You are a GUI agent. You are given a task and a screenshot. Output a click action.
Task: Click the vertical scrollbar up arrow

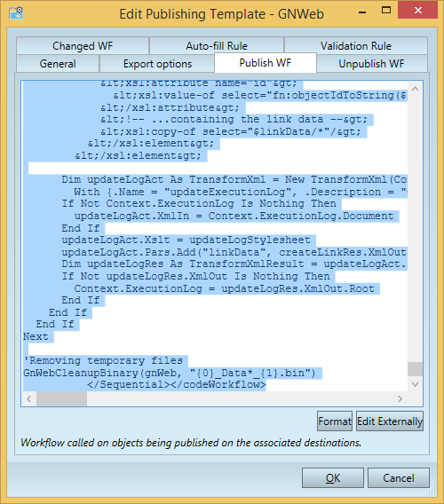click(415, 89)
